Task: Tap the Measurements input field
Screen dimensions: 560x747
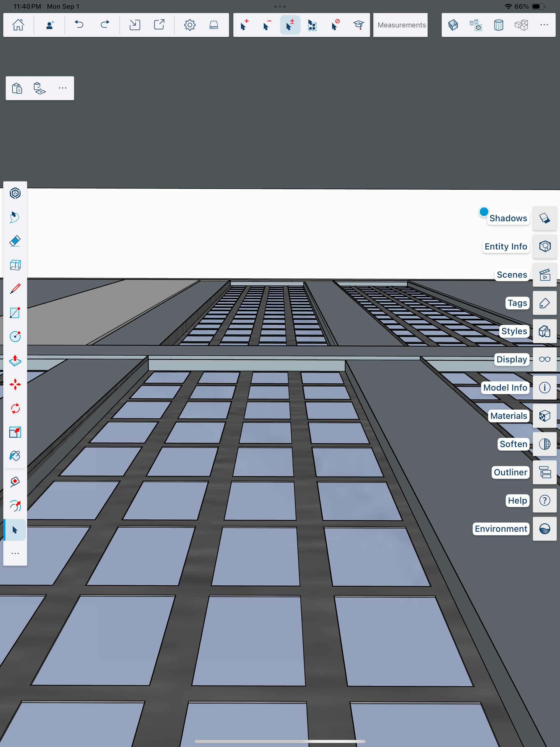Action: click(401, 25)
